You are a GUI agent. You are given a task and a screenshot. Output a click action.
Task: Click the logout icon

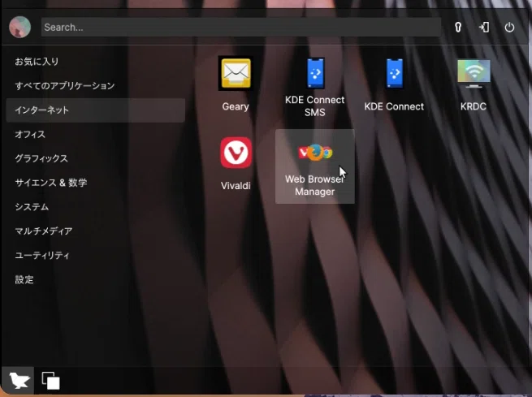click(484, 27)
